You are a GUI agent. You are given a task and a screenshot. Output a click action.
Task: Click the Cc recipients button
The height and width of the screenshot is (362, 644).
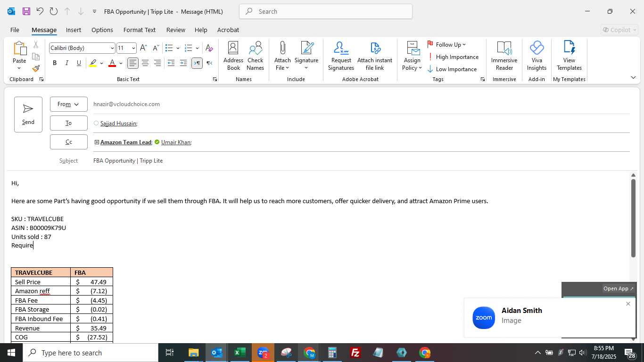click(69, 142)
